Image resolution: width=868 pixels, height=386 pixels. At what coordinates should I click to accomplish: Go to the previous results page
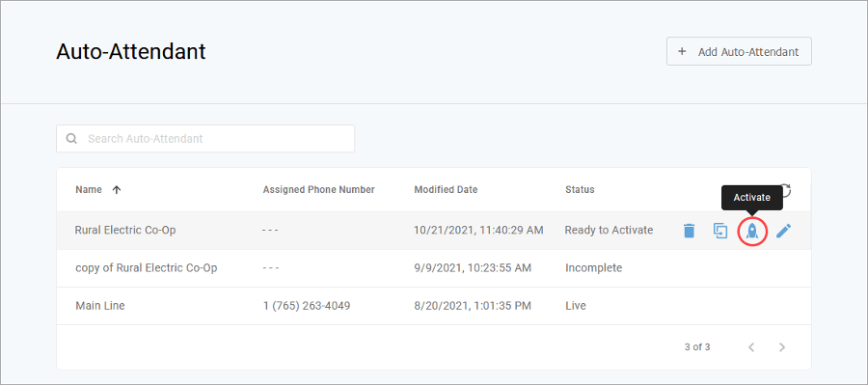point(751,346)
